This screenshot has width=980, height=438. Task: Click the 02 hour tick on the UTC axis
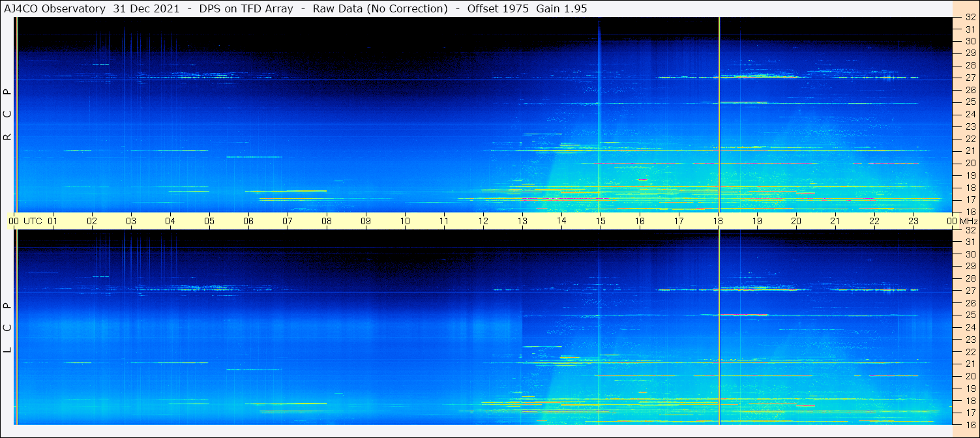click(92, 221)
